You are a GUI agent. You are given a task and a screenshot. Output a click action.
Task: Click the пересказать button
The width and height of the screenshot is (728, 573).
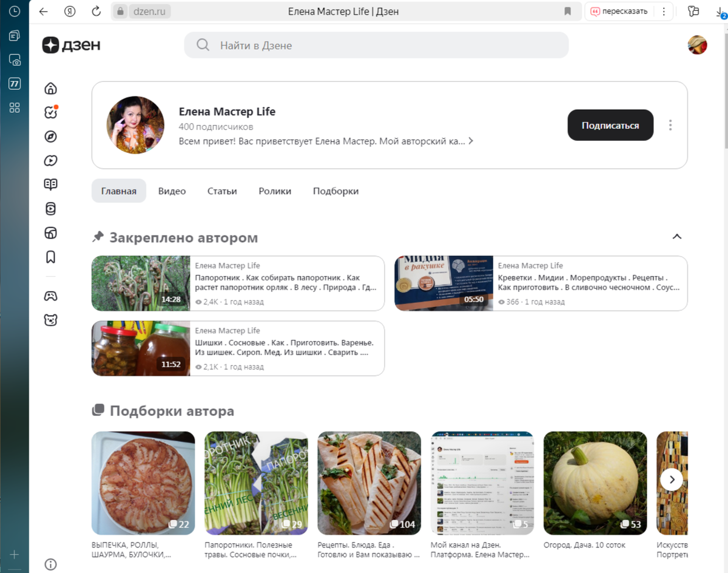[x=619, y=11]
